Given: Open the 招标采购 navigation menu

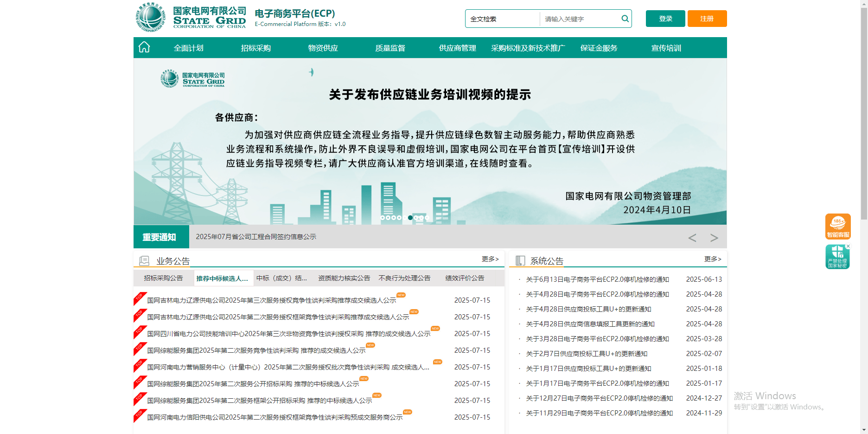Looking at the screenshot, I should [x=255, y=48].
